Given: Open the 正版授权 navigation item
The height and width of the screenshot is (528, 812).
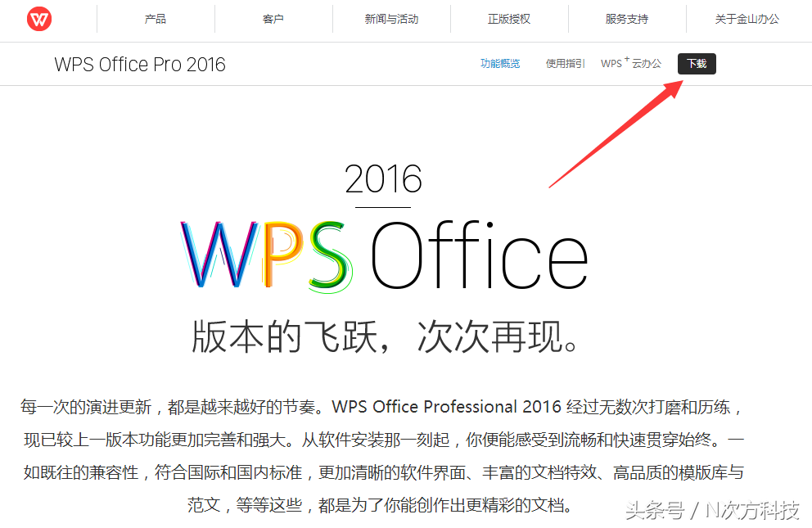Looking at the screenshot, I should 509,19.
